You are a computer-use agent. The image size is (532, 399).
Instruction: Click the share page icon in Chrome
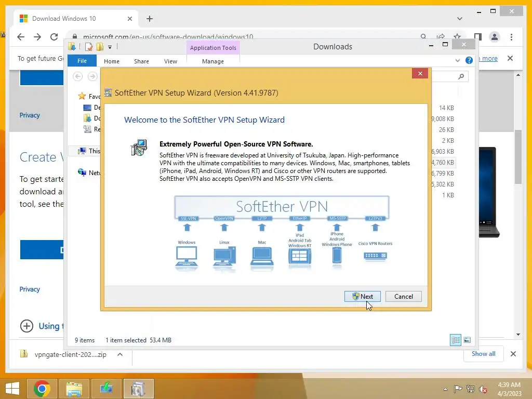441,37
